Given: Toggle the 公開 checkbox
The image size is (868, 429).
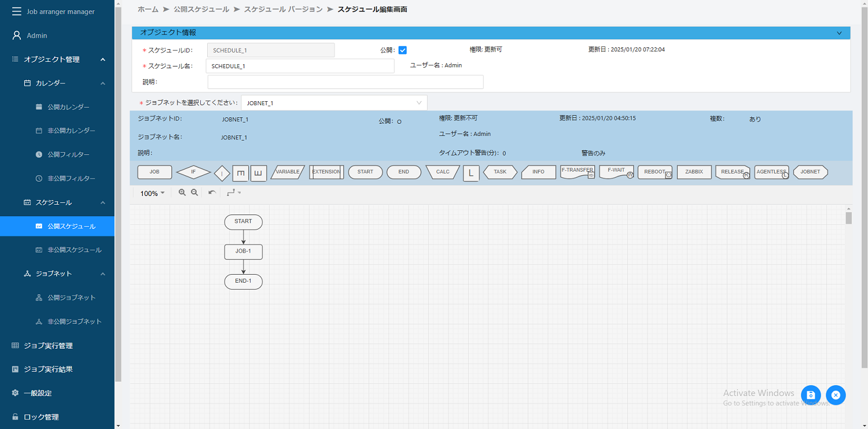Looking at the screenshot, I should coord(403,50).
